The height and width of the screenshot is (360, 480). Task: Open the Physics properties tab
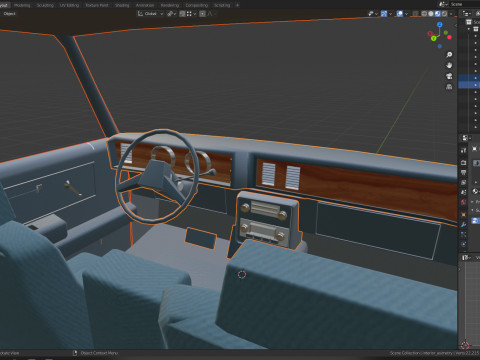(x=463, y=244)
